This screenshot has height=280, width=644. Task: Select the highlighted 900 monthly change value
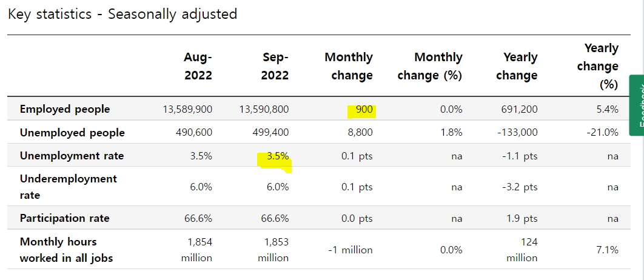364,110
